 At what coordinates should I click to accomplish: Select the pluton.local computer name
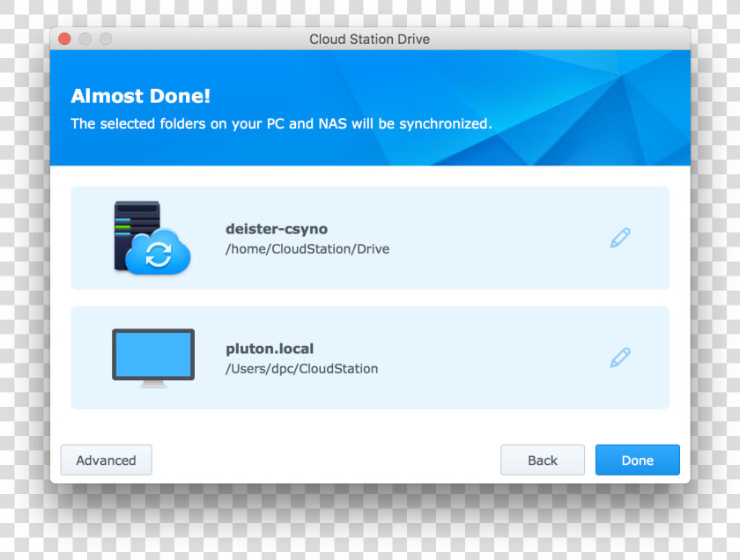point(270,349)
